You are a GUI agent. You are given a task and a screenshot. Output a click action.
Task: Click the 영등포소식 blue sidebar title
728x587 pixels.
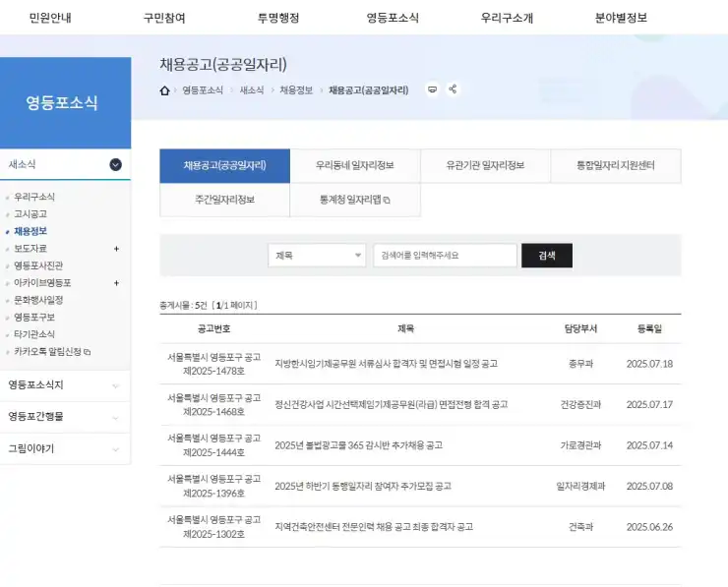tap(62, 102)
